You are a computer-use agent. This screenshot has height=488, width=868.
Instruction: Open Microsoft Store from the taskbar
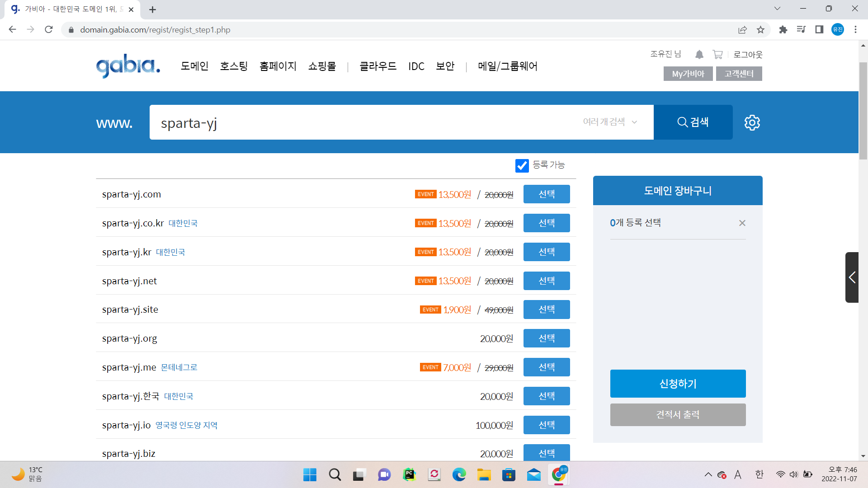coord(509,474)
